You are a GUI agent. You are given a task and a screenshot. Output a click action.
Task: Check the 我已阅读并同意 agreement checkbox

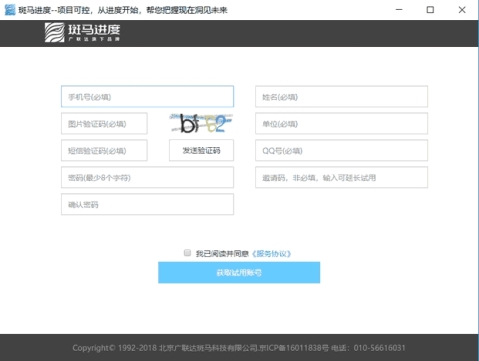pyautogui.click(x=187, y=253)
